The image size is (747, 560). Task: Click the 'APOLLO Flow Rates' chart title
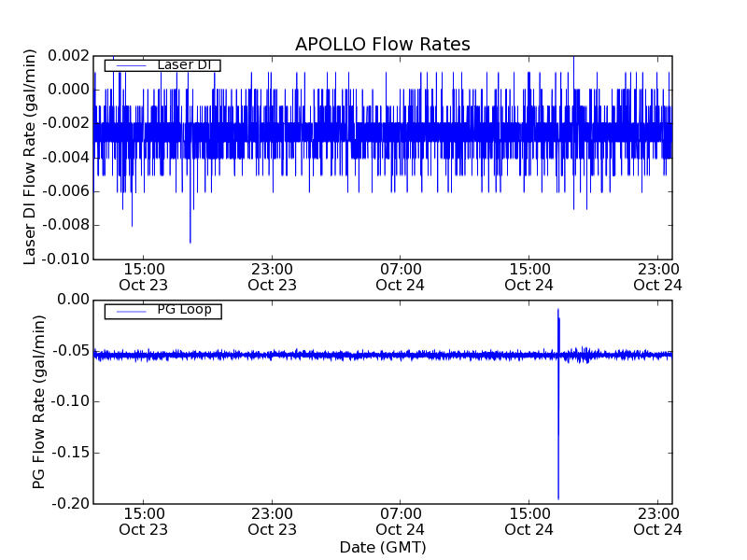(382, 45)
